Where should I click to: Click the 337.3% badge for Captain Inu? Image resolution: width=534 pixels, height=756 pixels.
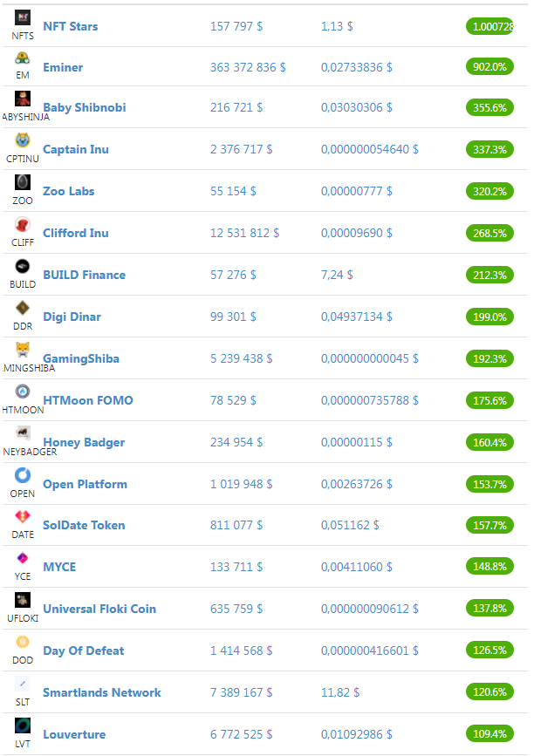click(489, 149)
